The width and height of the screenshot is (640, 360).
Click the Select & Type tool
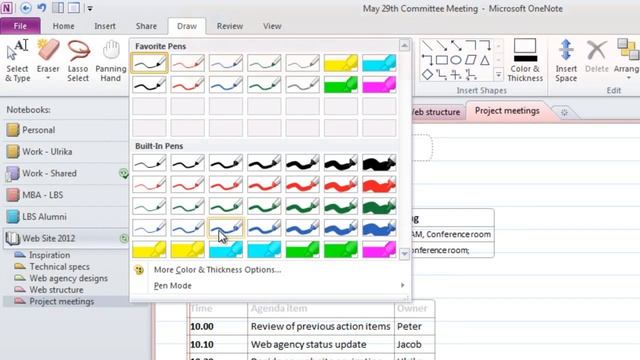click(x=17, y=60)
